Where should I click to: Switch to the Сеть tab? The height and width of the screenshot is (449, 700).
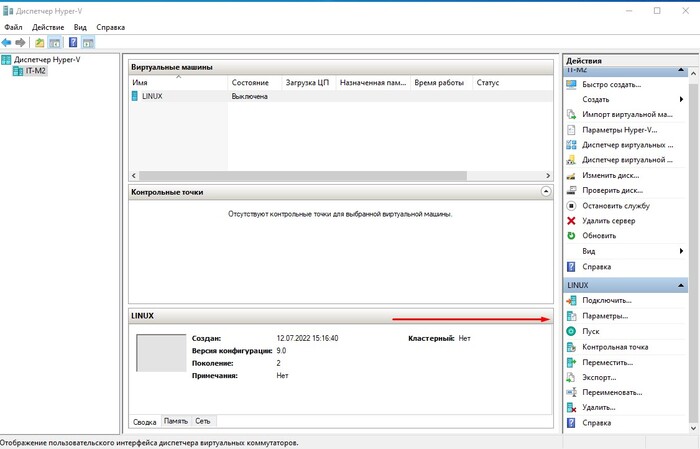202,421
